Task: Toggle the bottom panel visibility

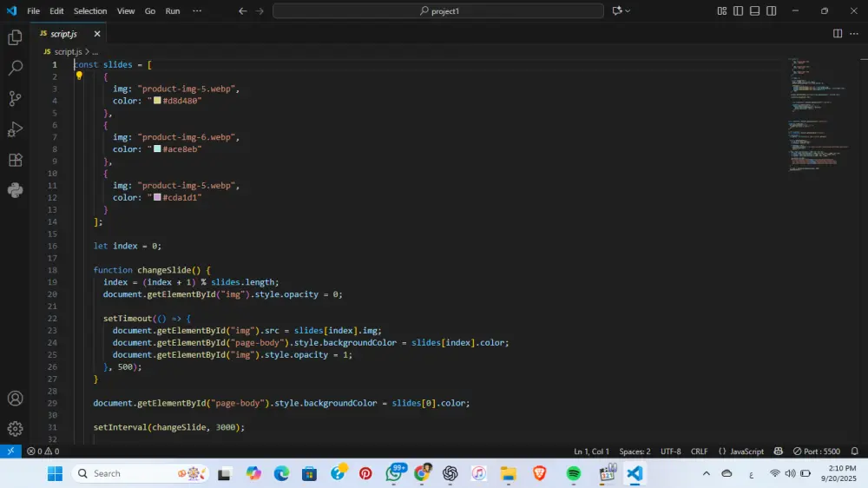Action: click(x=754, y=11)
